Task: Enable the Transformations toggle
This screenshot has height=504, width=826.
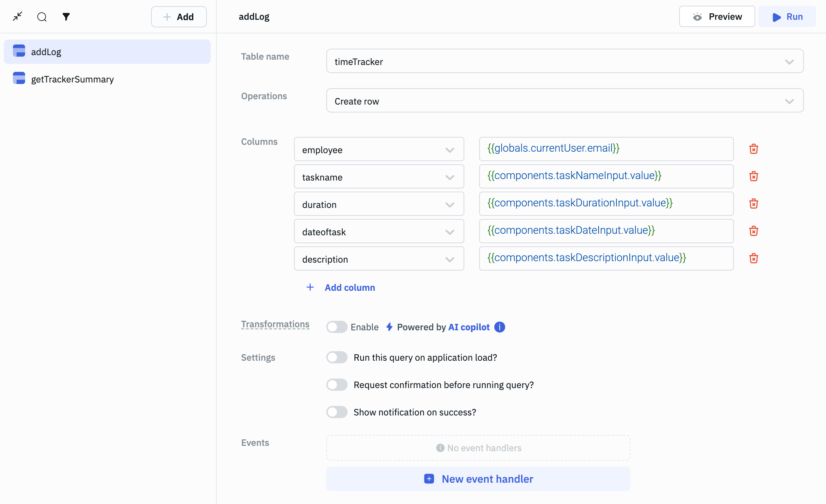Action: 337,327
